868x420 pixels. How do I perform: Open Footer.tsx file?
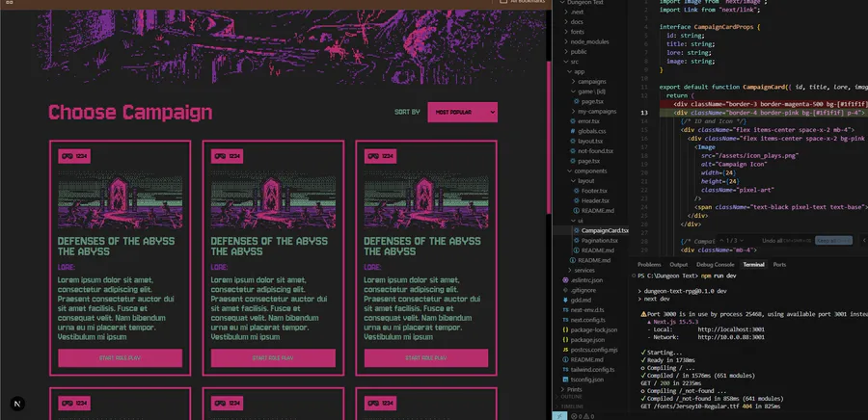[594, 191]
